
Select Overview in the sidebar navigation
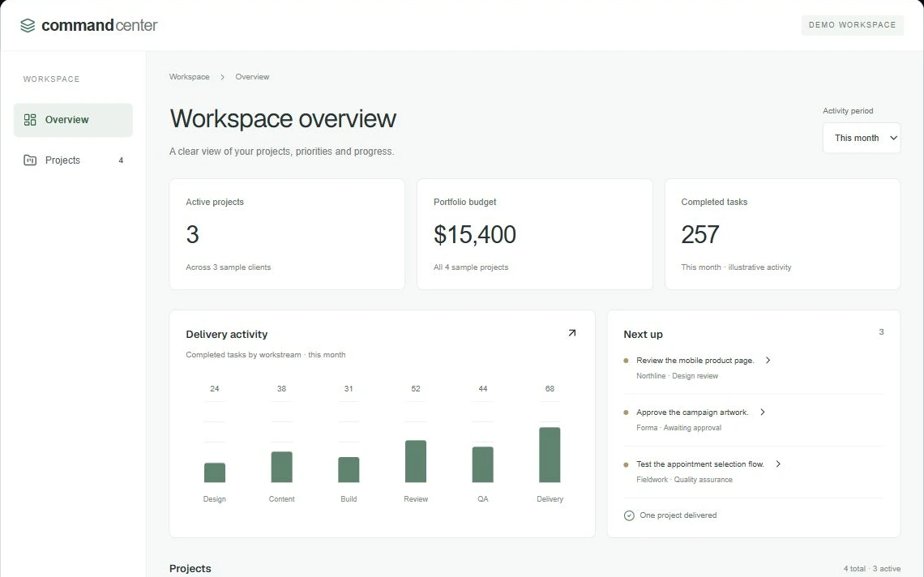pos(73,120)
